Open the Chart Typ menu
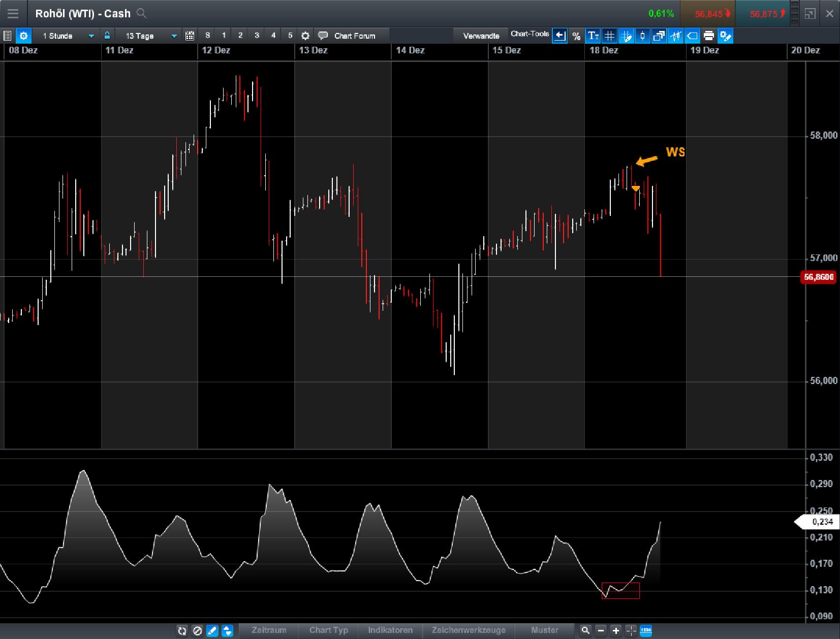The image size is (840, 639). (328, 630)
